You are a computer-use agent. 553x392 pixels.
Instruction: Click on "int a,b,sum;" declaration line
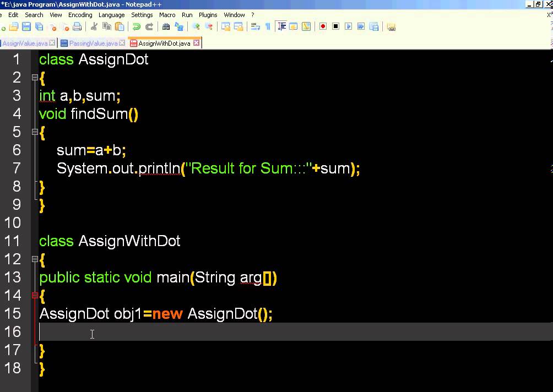80,96
